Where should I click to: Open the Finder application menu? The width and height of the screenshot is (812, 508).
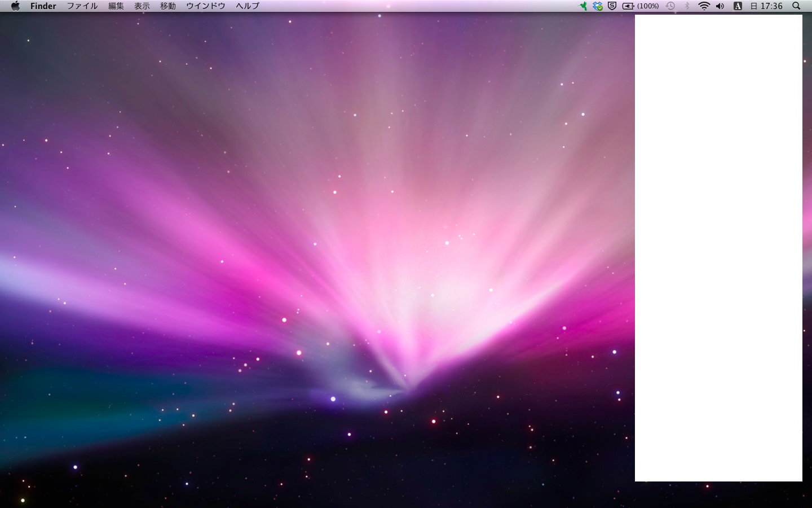click(x=43, y=6)
